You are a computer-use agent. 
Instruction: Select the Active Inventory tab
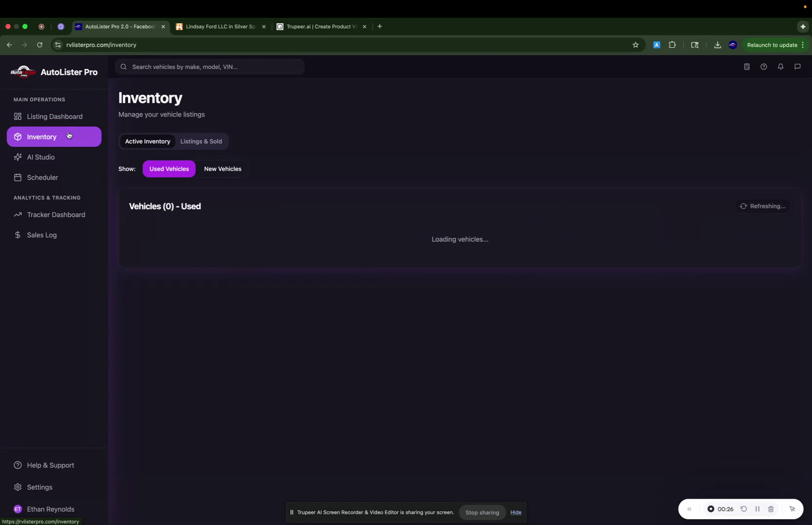[x=148, y=141]
